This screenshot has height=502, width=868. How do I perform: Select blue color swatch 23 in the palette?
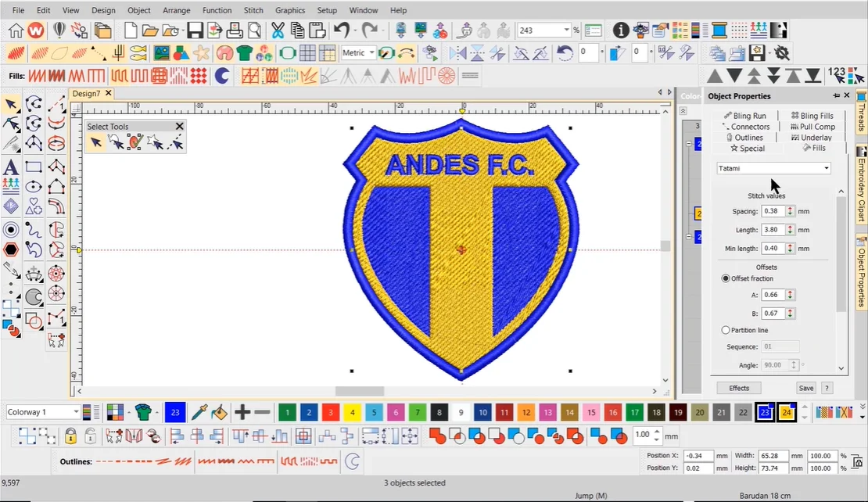click(765, 412)
